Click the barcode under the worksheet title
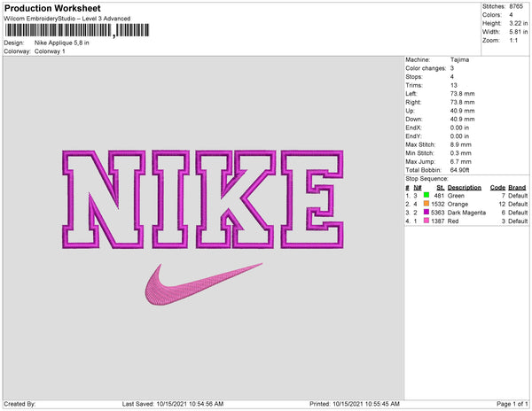This screenshot has height=411, width=532. tap(76, 30)
